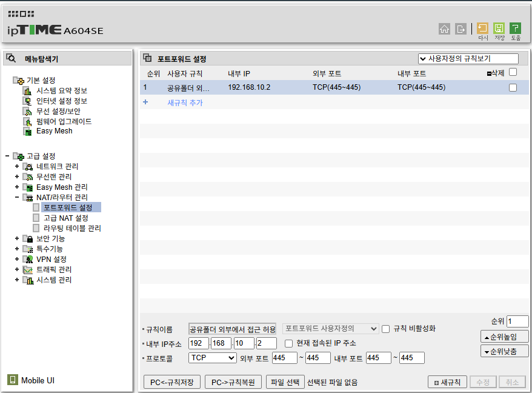The height and width of the screenshot is (393, 532).
Task: Click the 포트포워드 설정 panel title icon
Action: 147,58
